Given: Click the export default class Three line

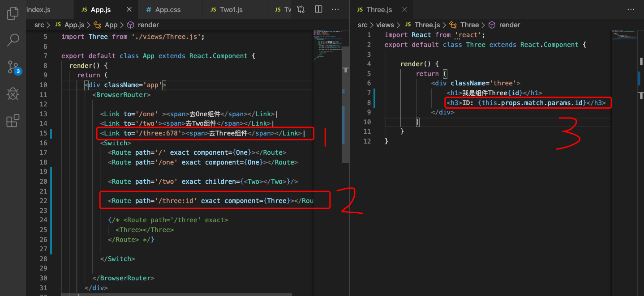Looking at the screenshot, I should [485, 45].
